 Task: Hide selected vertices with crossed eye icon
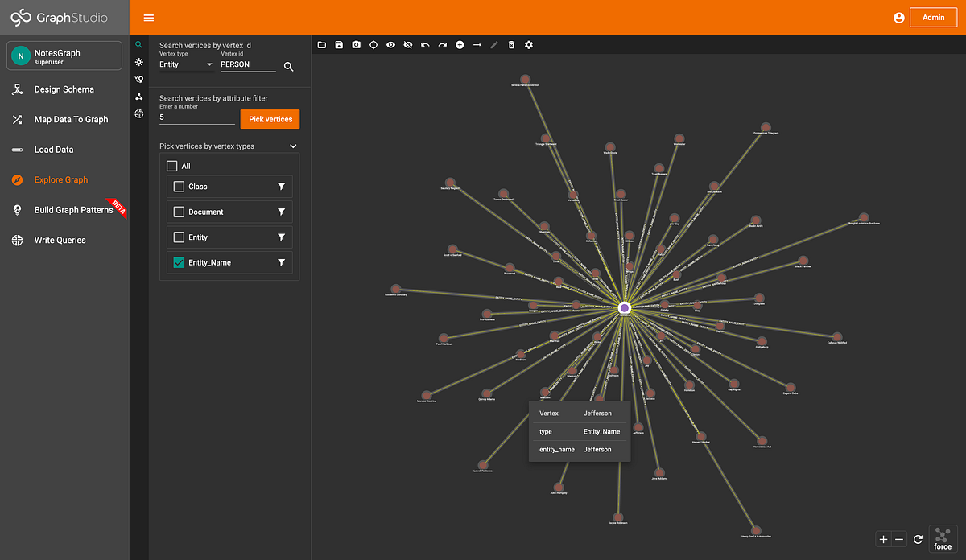407,45
